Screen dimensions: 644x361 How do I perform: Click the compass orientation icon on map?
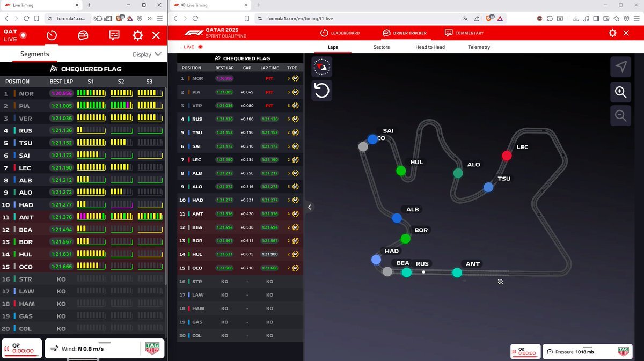coord(321,67)
